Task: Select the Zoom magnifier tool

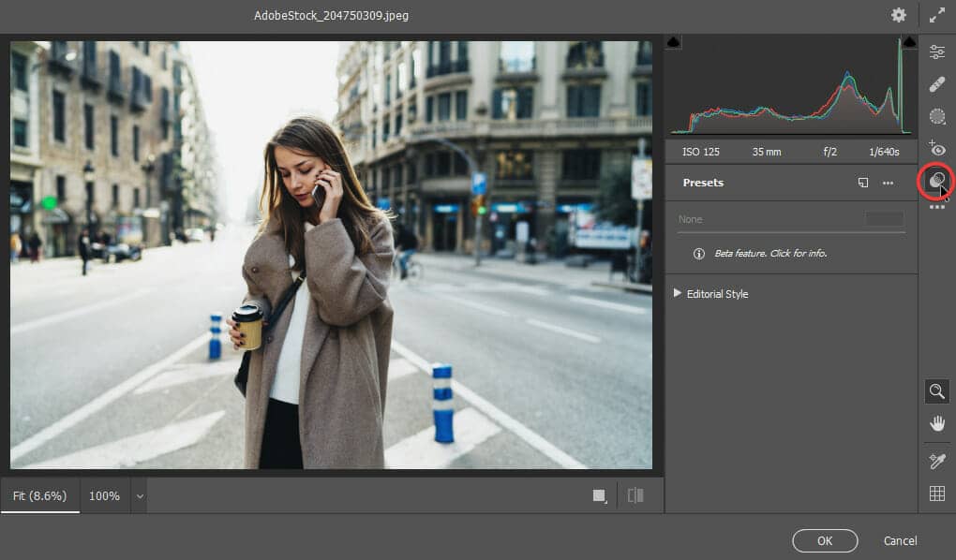Action: tap(936, 391)
